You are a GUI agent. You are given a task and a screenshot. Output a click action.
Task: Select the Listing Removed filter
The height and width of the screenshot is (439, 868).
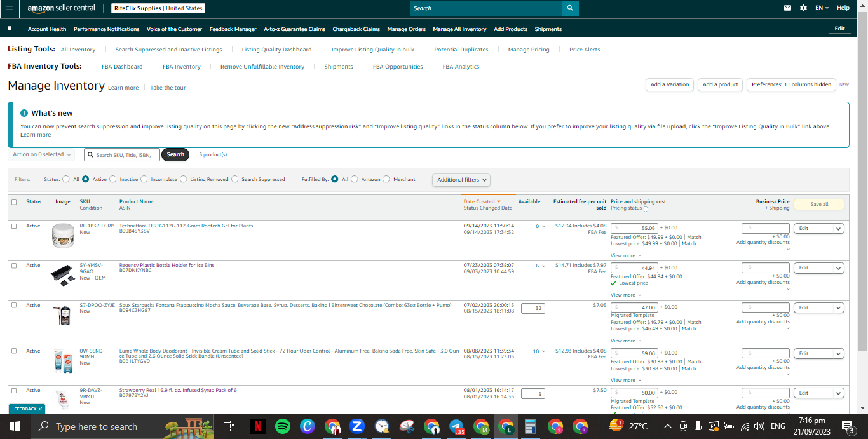click(184, 179)
